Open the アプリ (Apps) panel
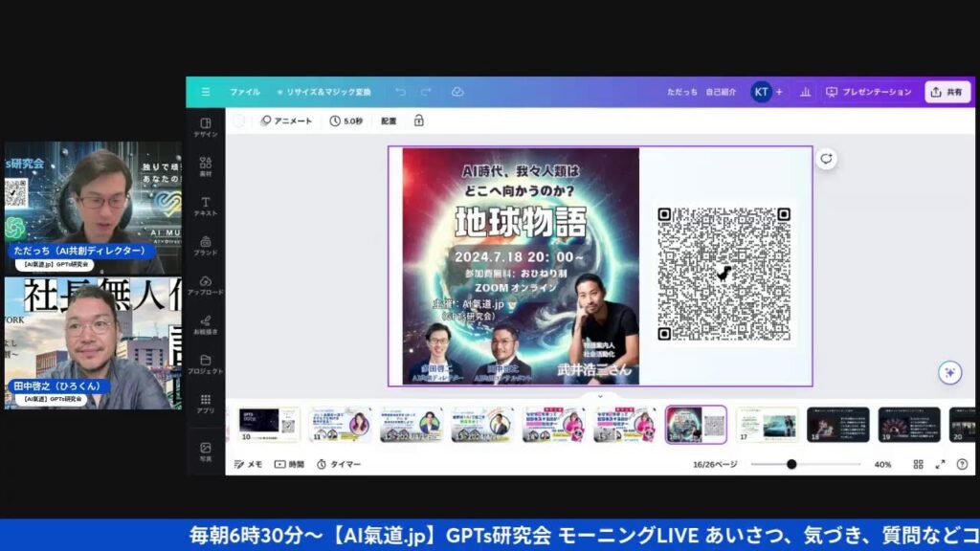The image size is (980, 551). pyautogui.click(x=205, y=404)
